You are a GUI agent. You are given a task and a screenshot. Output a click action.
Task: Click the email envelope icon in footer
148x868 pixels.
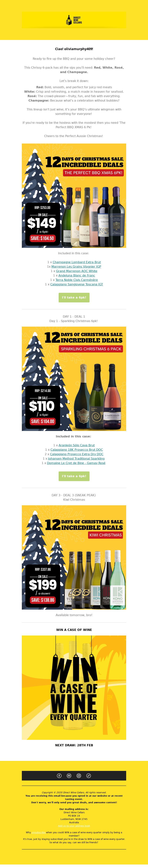69,775
